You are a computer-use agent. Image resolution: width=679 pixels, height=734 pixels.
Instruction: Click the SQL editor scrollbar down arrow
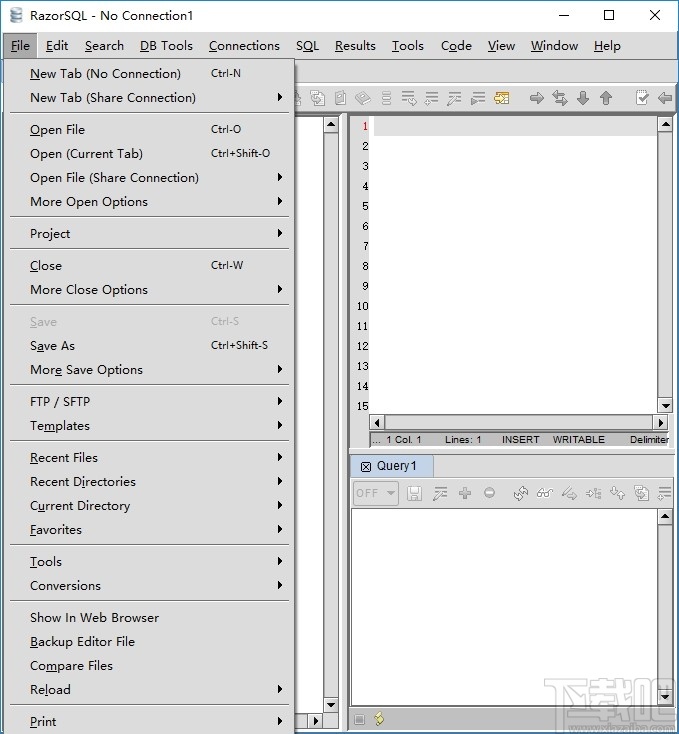point(664,405)
